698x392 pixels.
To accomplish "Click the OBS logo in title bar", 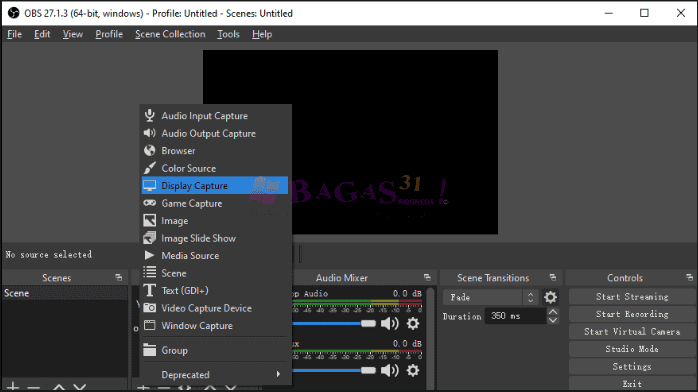I will tap(13, 13).
